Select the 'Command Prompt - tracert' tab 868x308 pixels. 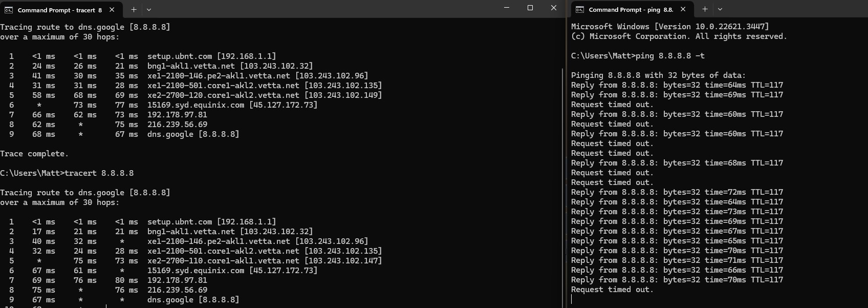click(x=59, y=10)
